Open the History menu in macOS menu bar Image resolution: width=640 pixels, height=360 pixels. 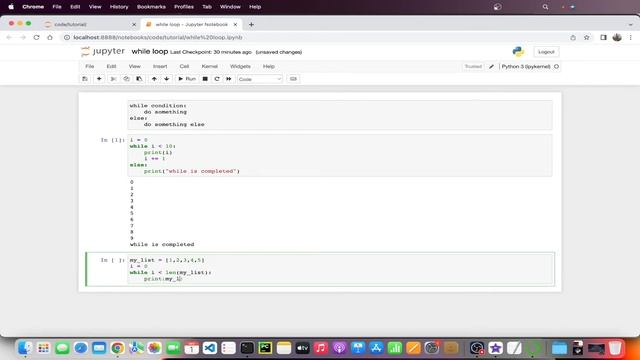tap(119, 7)
